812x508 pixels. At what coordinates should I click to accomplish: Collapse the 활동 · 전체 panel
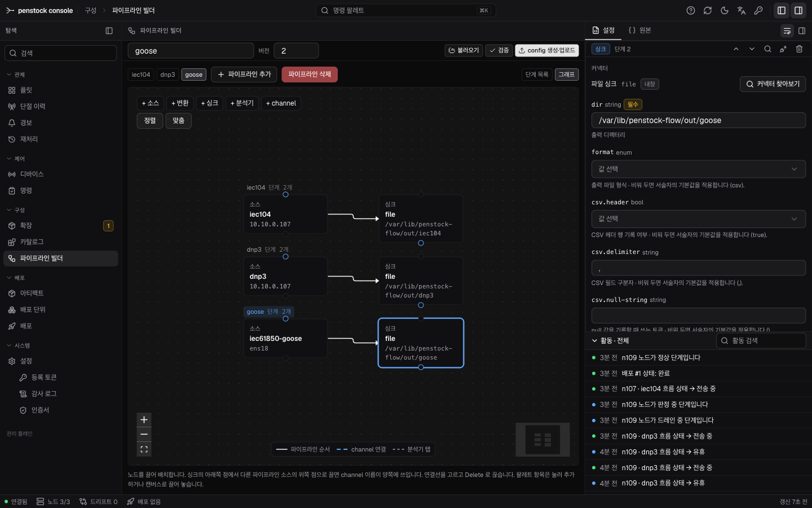[610, 341]
